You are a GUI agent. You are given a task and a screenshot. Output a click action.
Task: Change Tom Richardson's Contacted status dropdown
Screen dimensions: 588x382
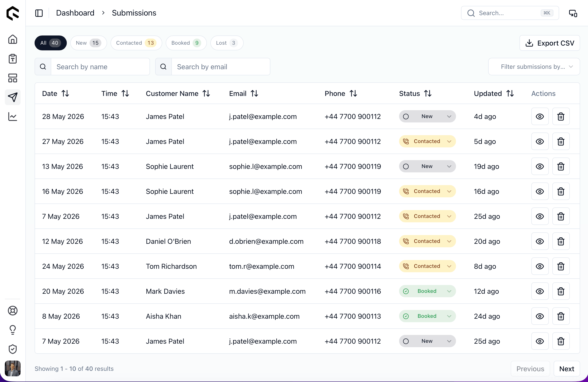pyautogui.click(x=427, y=266)
